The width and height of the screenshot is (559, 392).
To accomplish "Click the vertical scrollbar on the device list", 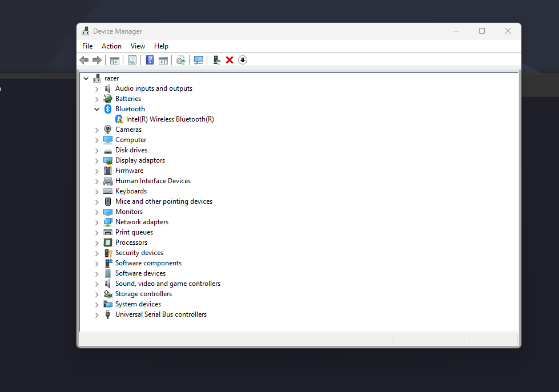I will [516, 200].
